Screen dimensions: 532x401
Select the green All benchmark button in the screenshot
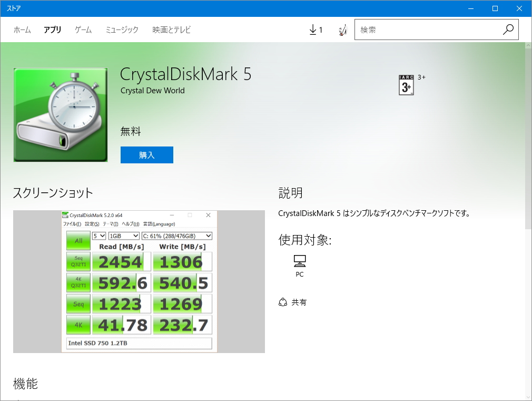[78, 241]
